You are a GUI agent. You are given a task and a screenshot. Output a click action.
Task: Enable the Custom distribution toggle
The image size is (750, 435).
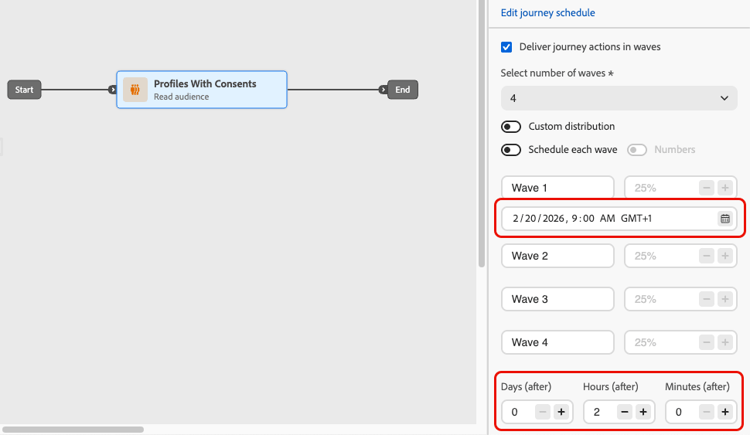tap(511, 127)
